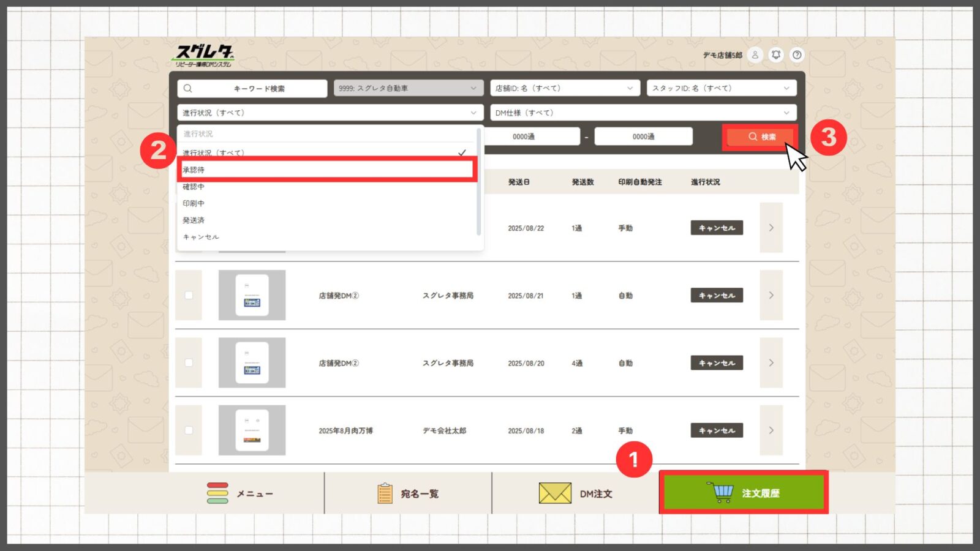
Task: Click the yellow envelope DM order icon
Action: (555, 493)
